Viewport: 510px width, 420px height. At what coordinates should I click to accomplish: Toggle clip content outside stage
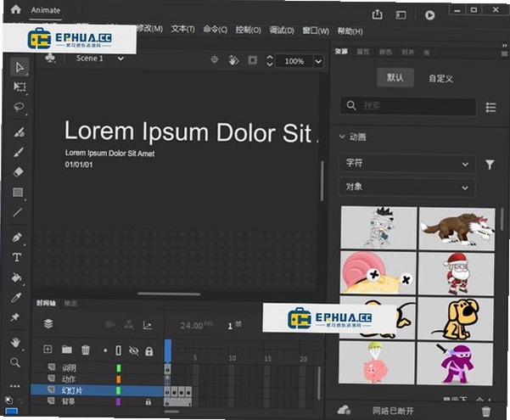coord(252,60)
